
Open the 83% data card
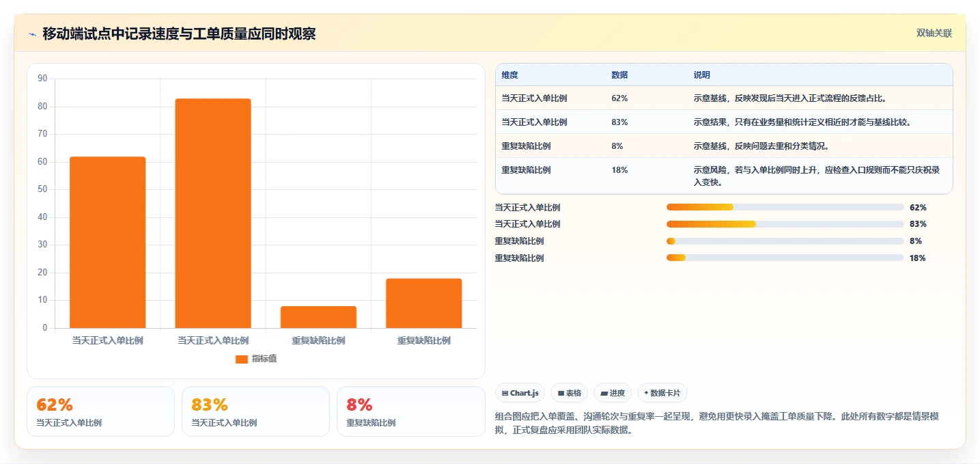coord(255,411)
